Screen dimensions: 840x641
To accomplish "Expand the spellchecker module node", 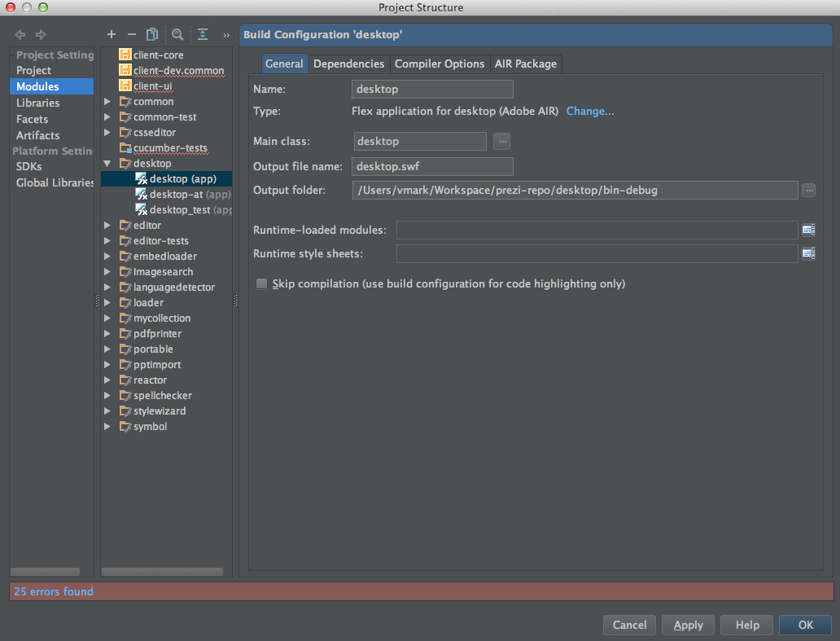I will 107,396.
